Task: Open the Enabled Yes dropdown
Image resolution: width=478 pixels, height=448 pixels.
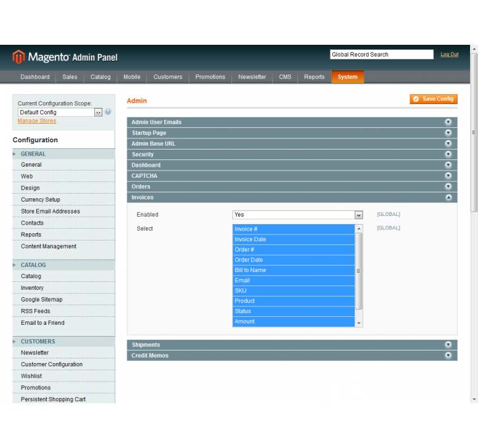Action: pos(297,215)
